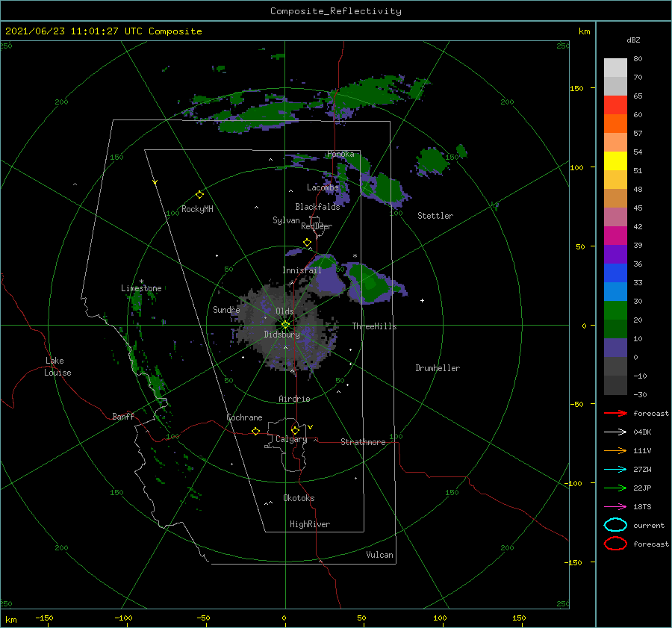Click the Lacombe city label
The image size is (672, 628).
click(x=323, y=187)
